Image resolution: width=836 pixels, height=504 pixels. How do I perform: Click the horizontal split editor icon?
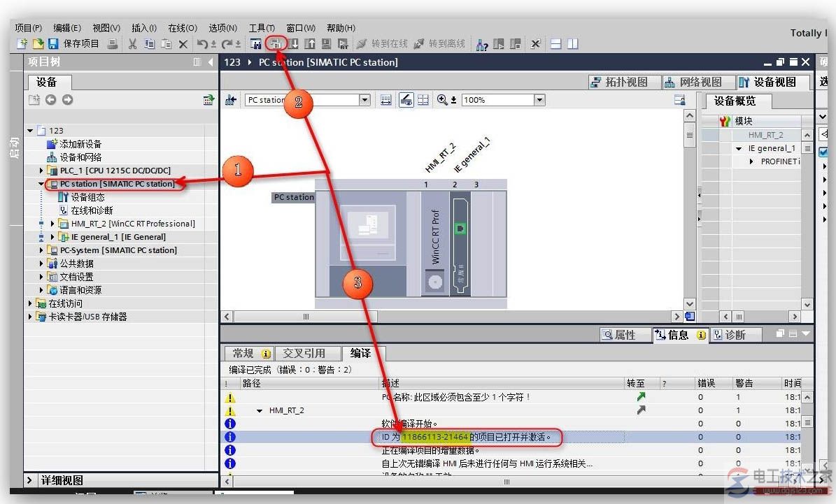(555, 44)
